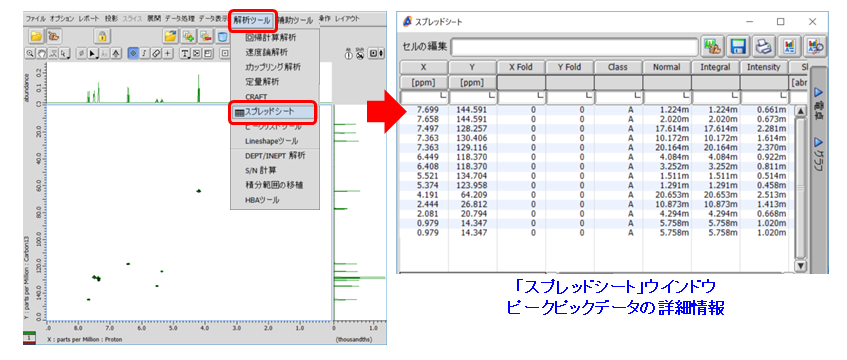Click the printer icon in the spreadsheet window
Viewport: 847px width, 360px height.
pyautogui.click(x=764, y=46)
